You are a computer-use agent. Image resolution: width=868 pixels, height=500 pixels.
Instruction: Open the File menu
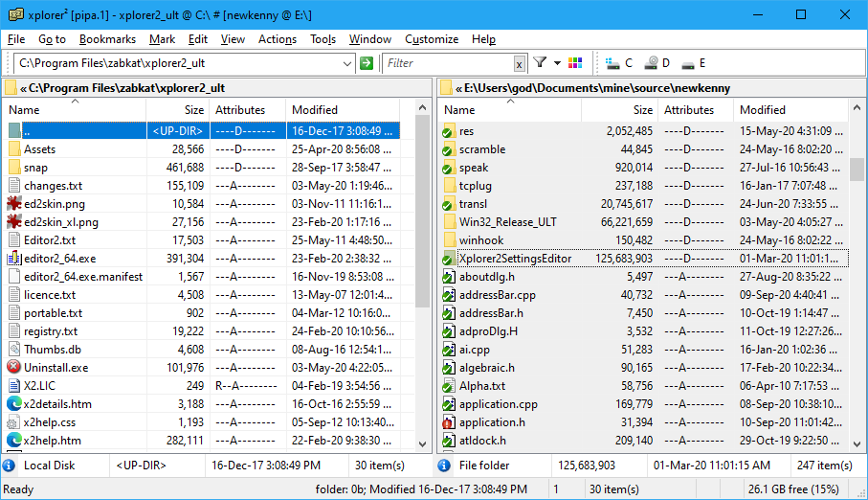click(x=16, y=39)
